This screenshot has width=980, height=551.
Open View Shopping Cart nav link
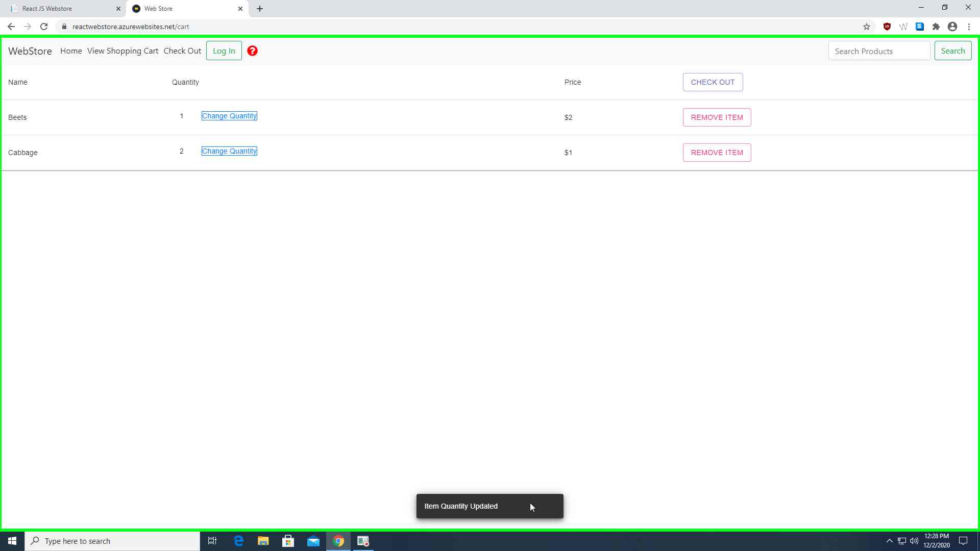pyautogui.click(x=123, y=51)
